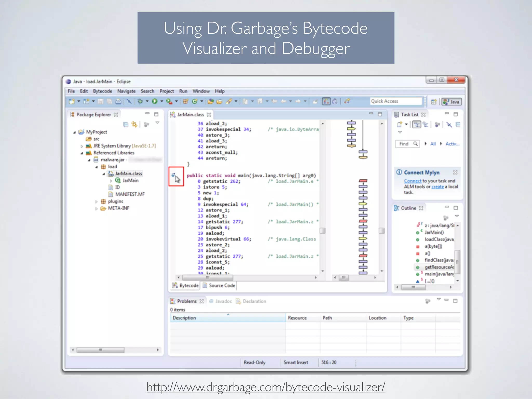Image resolution: width=532 pixels, height=399 pixels.
Task: Open the Bytecode menu
Action: (x=103, y=91)
